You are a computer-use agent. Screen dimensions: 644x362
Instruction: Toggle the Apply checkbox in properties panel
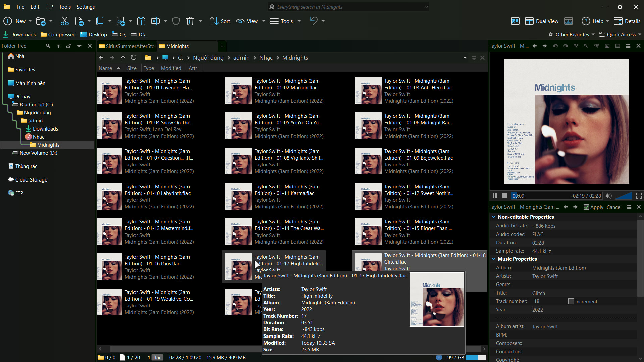pyautogui.click(x=586, y=207)
